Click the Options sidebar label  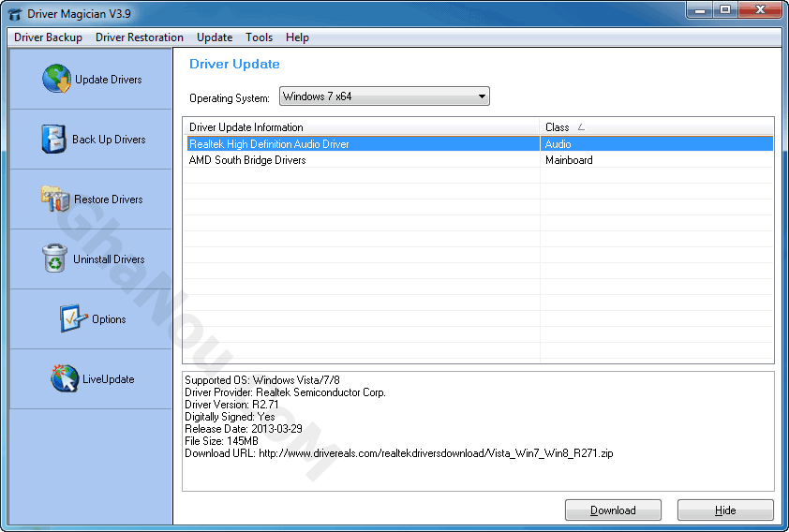pos(109,318)
